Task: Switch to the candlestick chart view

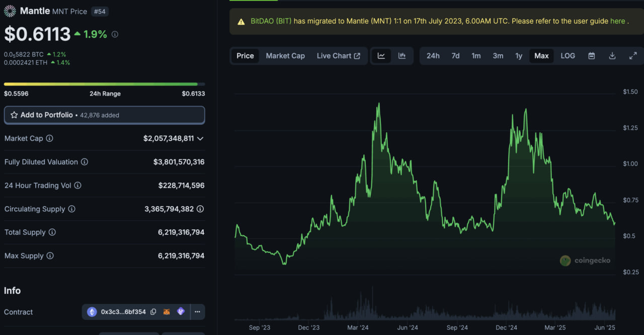Action: pyautogui.click(x=402, y=56)
